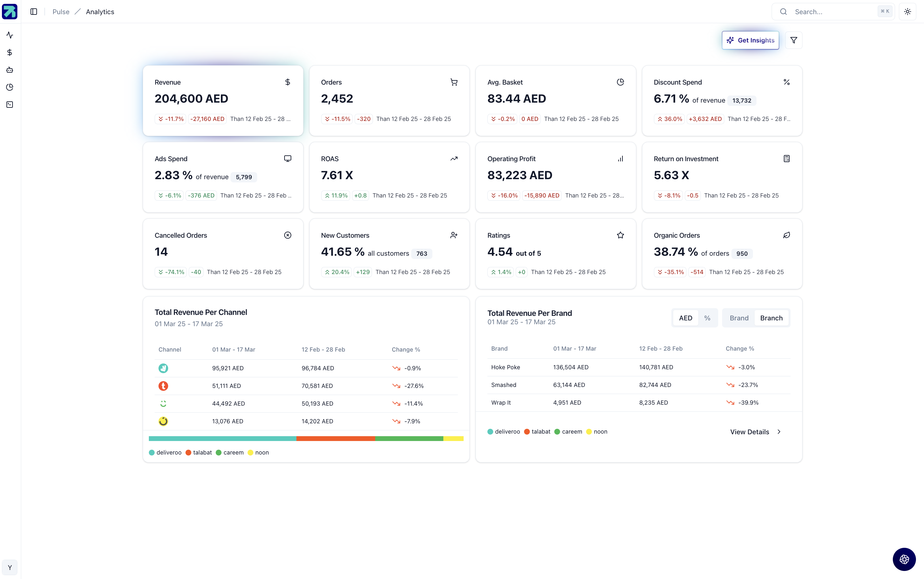Viewport: 924px width, 579px height.
Task: Go to Pulse breadcrumb link
Action: tap(61, 12)
